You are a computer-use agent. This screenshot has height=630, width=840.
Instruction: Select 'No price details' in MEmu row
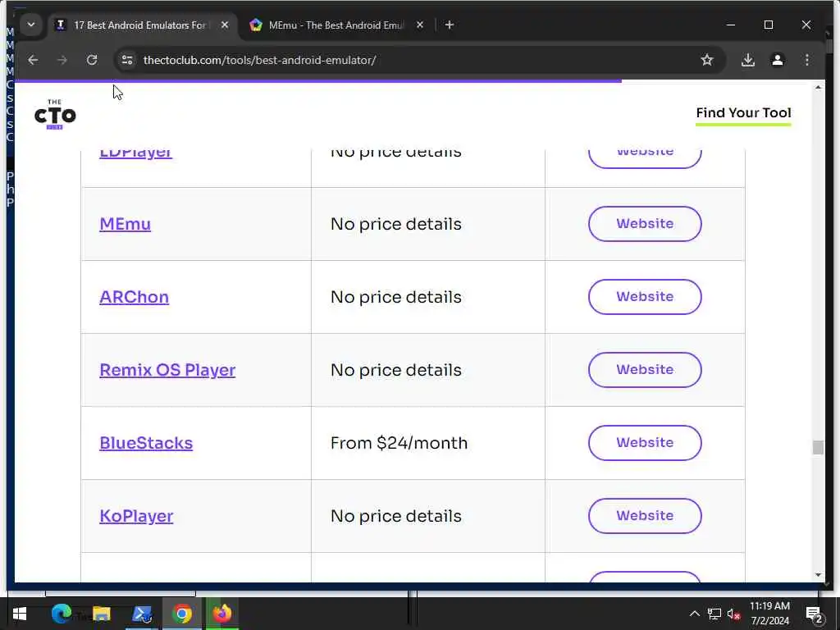click(x=396, y=224)
